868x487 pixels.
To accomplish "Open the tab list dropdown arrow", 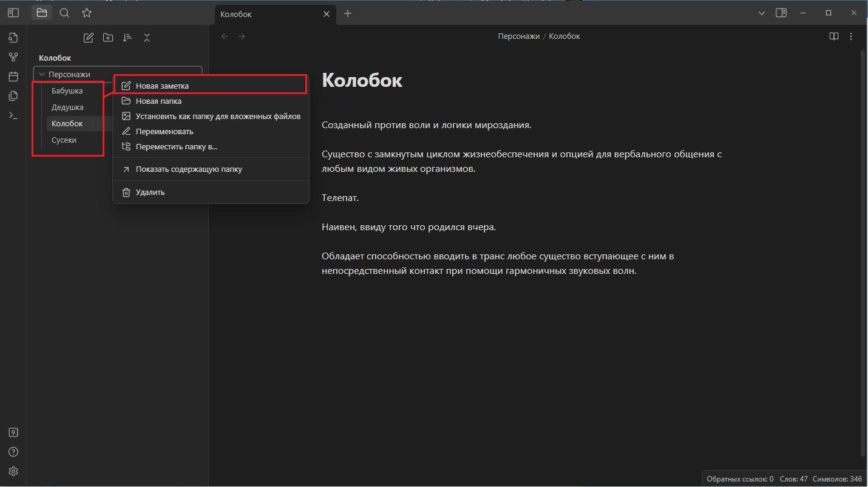I will 762,13.
